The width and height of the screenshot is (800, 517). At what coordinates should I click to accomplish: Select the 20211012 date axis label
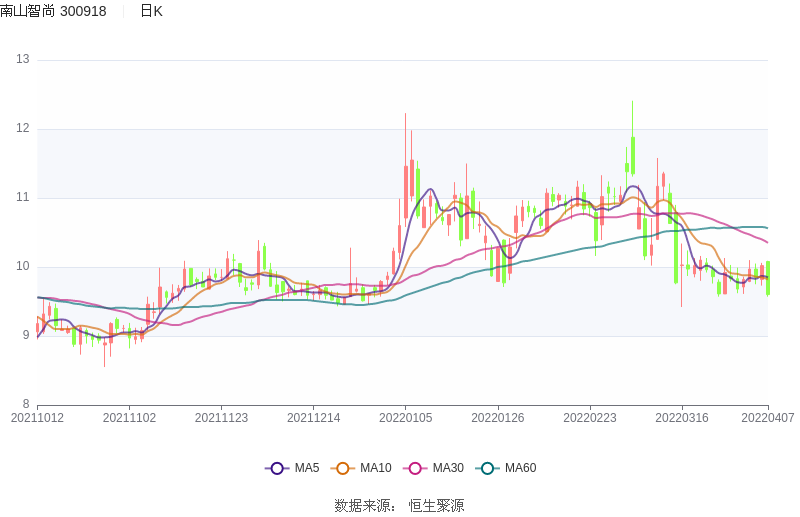37,418
